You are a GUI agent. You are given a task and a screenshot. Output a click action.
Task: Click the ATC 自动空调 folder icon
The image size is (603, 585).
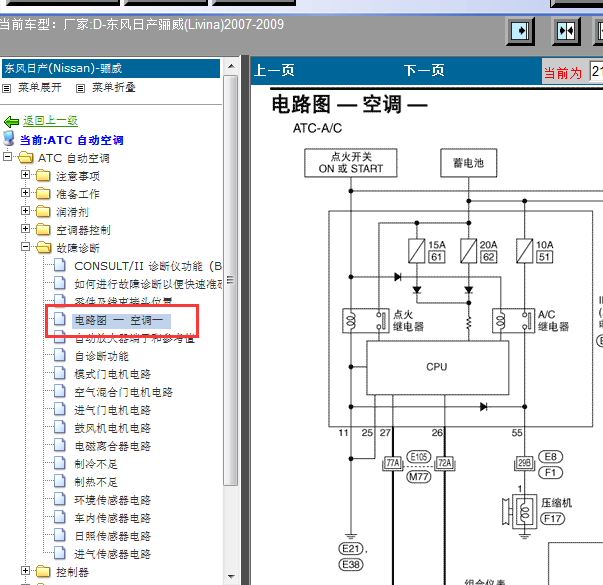click(x=26, y=158)
